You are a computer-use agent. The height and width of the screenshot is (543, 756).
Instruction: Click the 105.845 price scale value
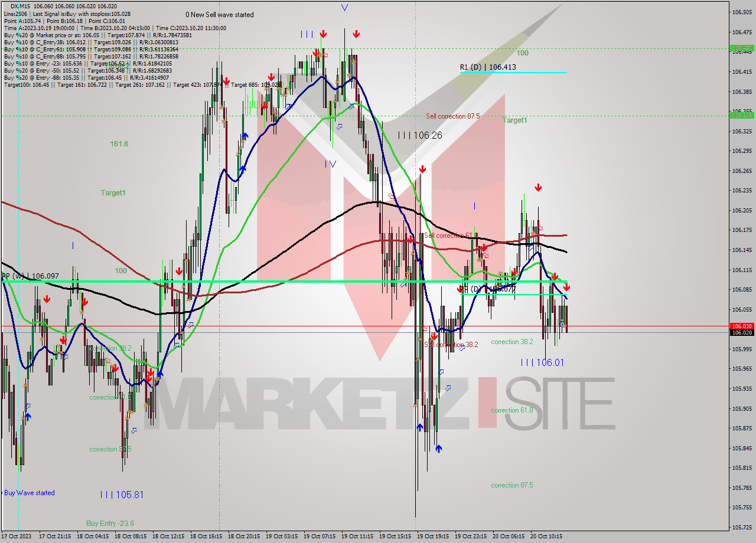[742, 448]
